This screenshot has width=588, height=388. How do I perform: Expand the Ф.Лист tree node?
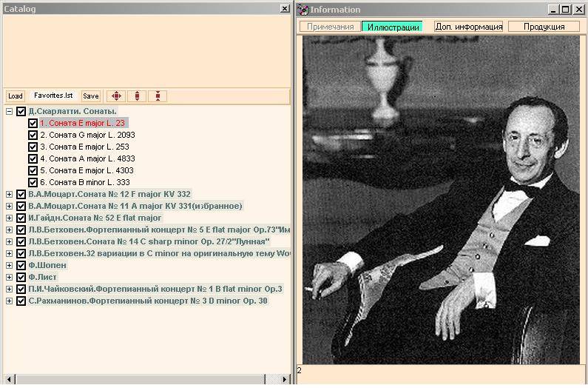point(9,277)
